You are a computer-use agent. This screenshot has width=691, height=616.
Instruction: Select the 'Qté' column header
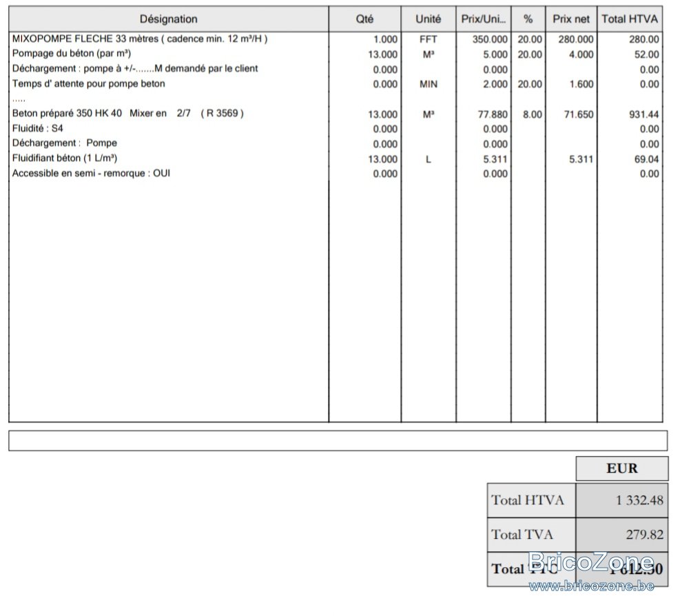(x=365, y=19)
